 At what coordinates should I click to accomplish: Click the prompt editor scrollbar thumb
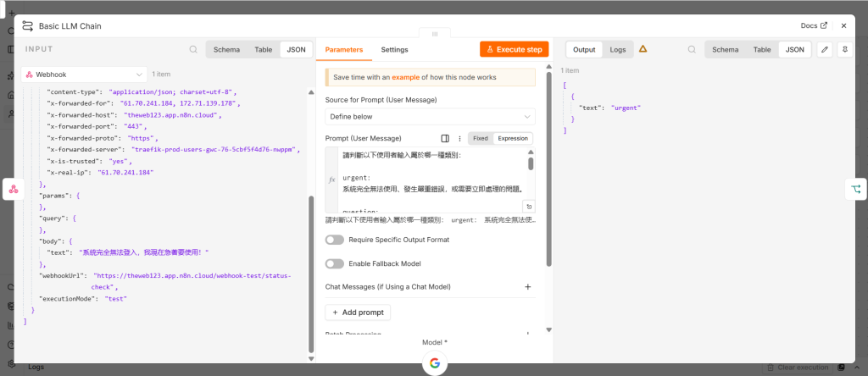[531, 163]
